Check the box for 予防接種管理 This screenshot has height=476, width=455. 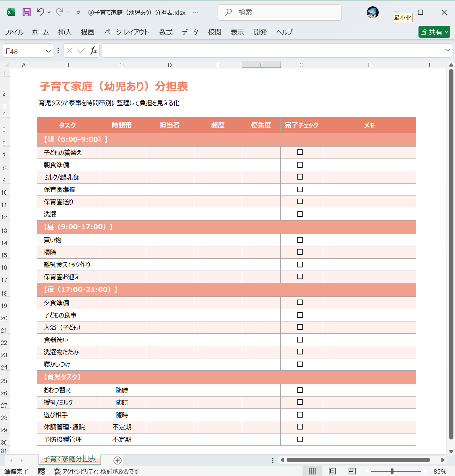[300, 439]
